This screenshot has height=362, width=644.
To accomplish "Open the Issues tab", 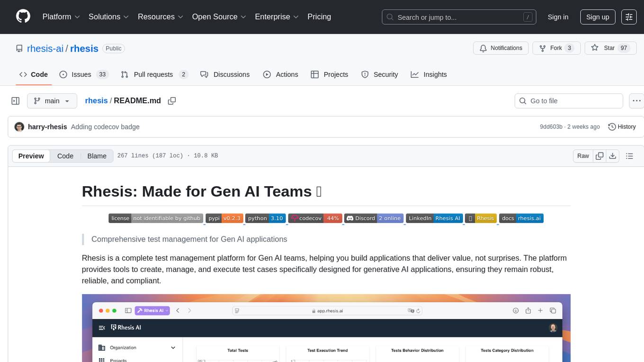I will pyautogui.click(x=84, y=74).
